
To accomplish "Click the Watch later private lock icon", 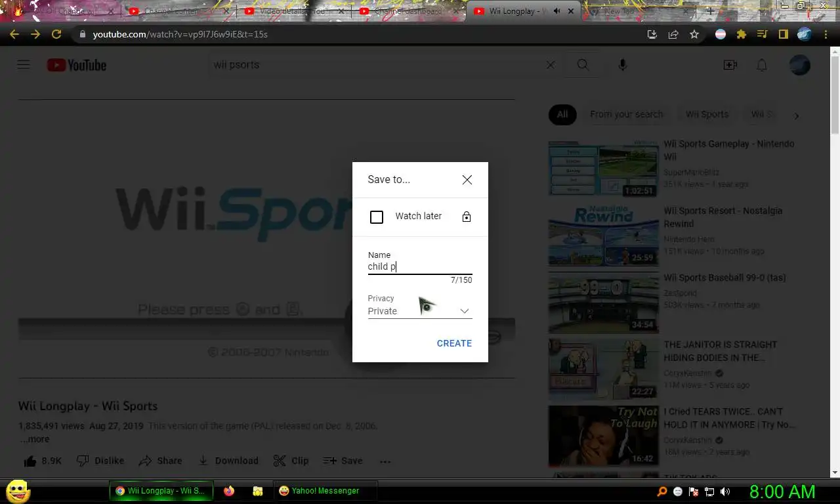I will click(x=467, y=217).
